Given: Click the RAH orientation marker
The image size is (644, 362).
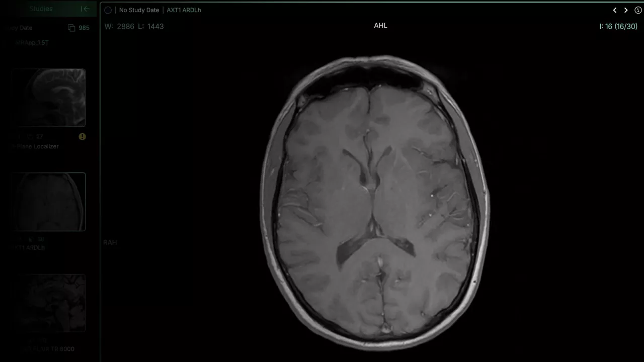Looking at the screenshot, I should pyautogui.click(x=110, y=242).
